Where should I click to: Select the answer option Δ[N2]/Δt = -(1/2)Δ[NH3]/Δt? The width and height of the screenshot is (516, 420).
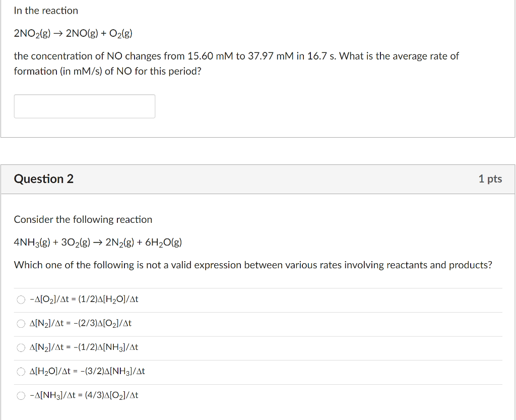(21, 347)
